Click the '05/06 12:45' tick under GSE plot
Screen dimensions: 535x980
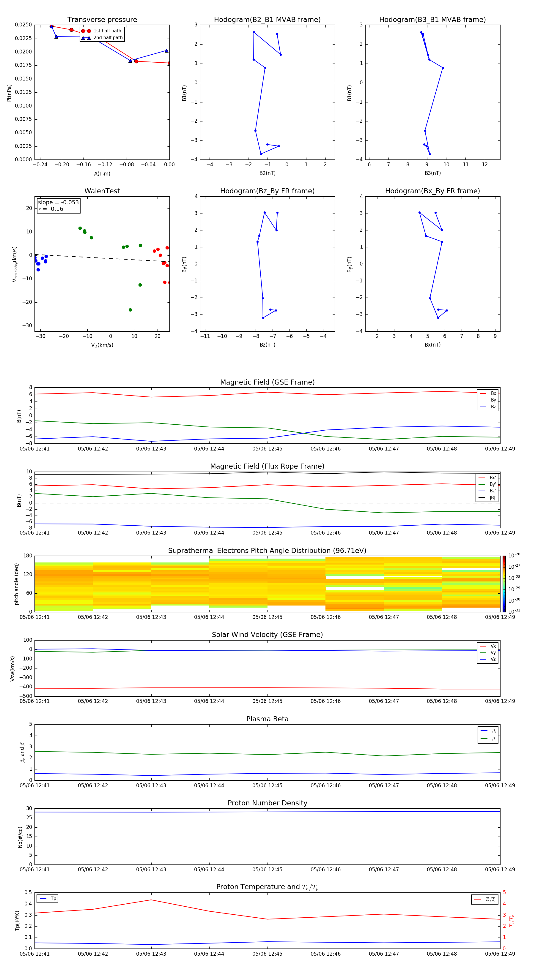[x=267, y=449]
